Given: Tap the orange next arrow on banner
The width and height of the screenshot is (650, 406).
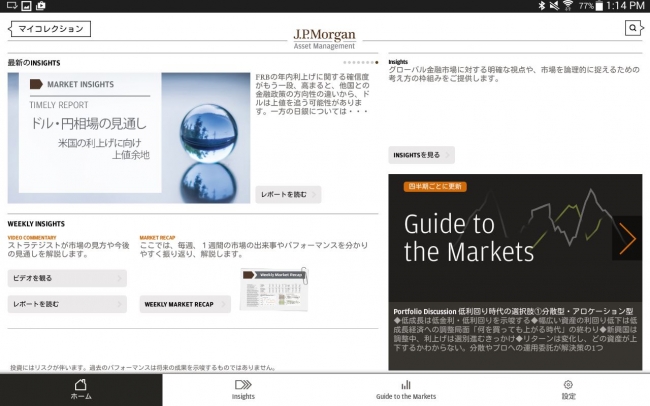Looking at the screenshot, I should click(x=627, y=238).
